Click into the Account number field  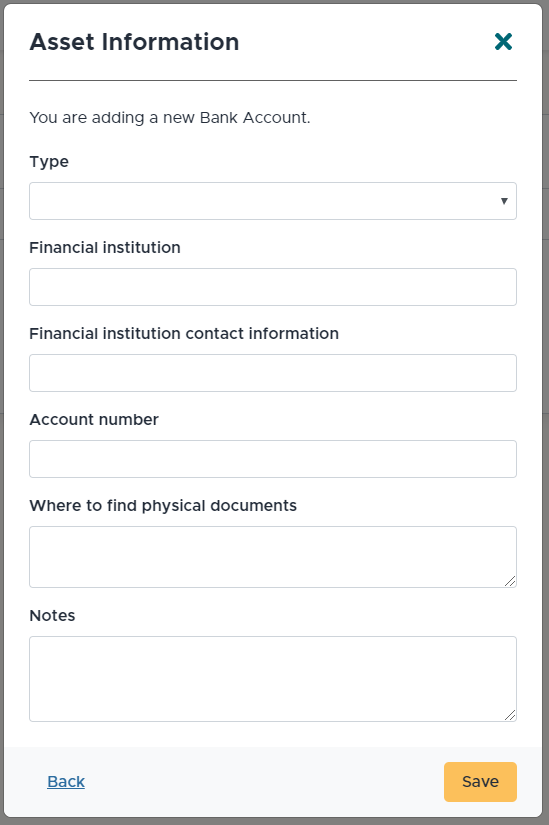(273, 459)
